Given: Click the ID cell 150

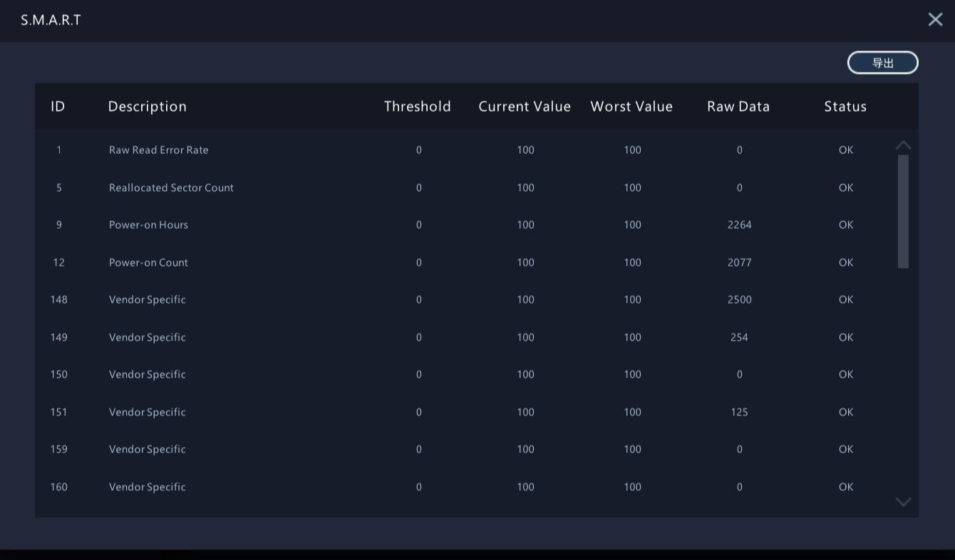Looking at the screenshot, I should pyautogui.click(x=58, y=374).
